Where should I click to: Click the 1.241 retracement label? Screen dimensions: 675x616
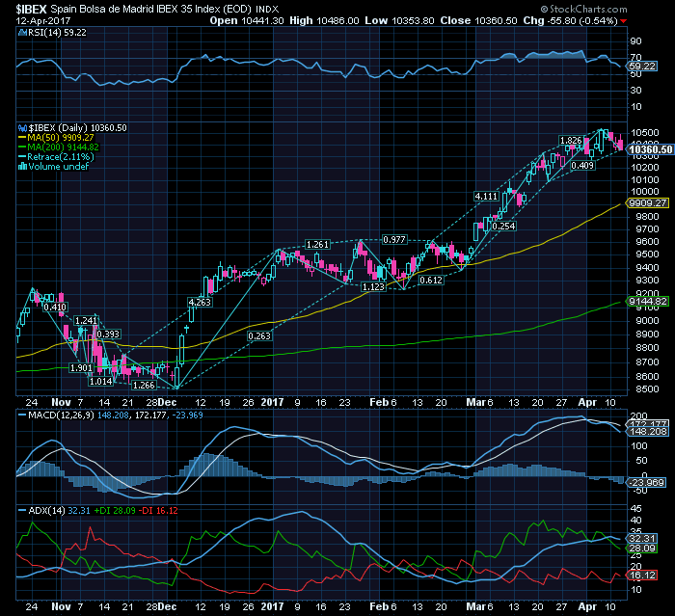[86, 321]
